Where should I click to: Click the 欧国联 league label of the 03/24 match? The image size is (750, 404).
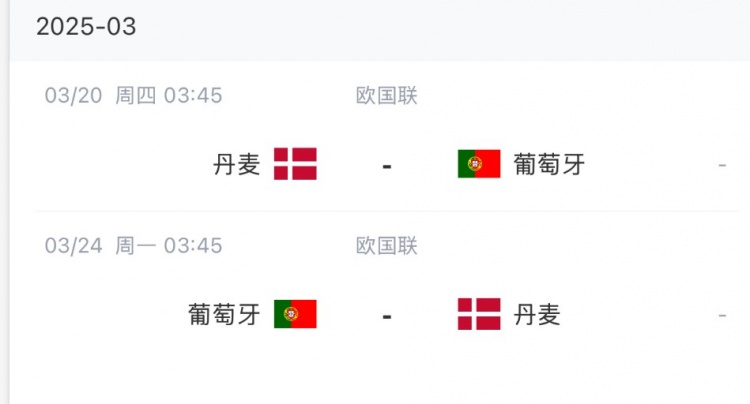click(x=387, y=246)
